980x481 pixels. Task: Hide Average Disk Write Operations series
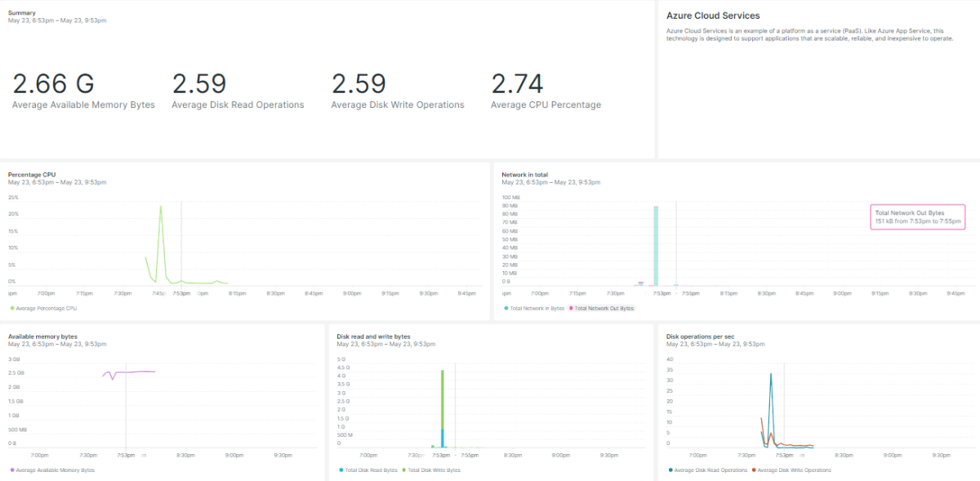[794, 470]
